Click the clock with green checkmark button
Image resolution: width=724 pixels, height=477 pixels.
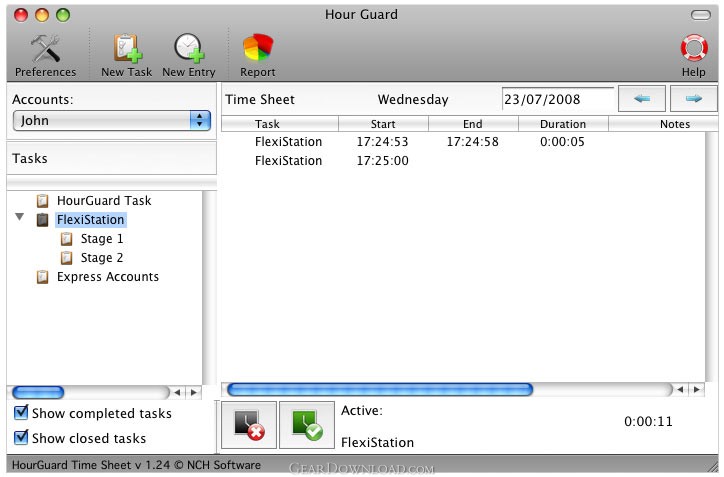[x=307, y=425]
